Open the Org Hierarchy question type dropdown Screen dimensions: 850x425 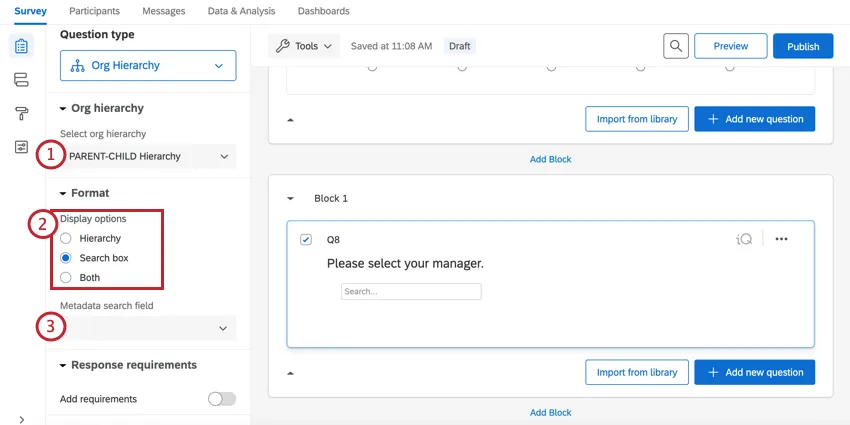point(148,66)
